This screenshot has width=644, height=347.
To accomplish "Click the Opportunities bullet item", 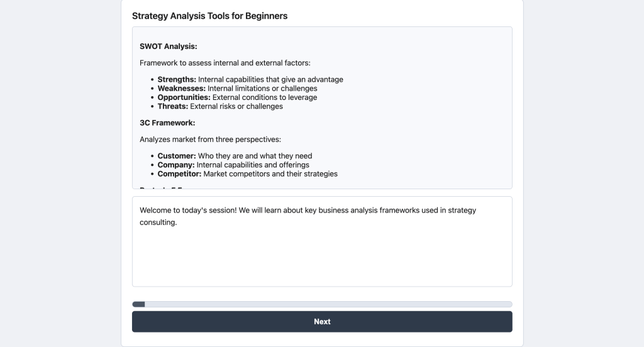I will [x=237, y=97].
